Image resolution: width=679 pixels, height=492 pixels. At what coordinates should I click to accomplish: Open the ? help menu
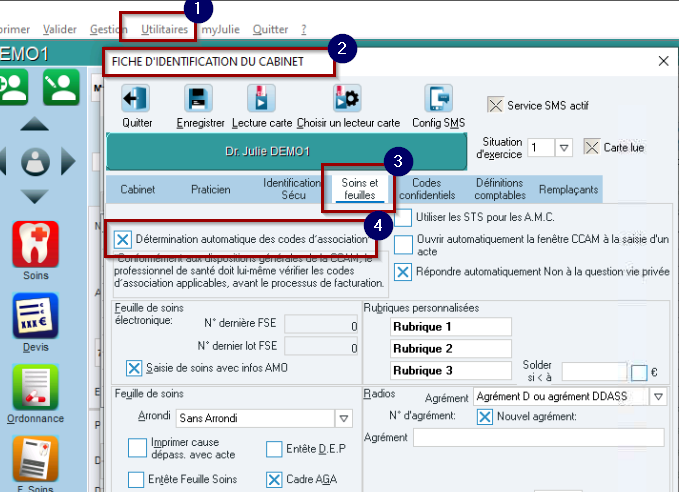pyautogui.click(x=304, y=29)
